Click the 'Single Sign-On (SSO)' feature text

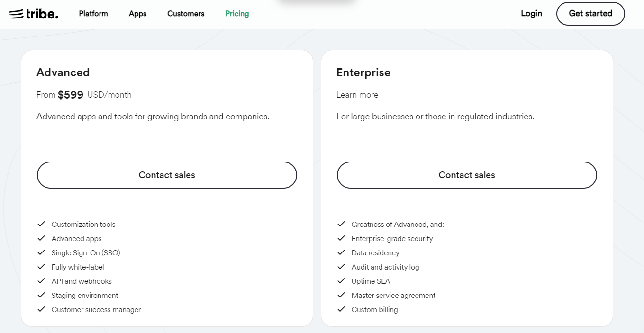click(86, 253)
